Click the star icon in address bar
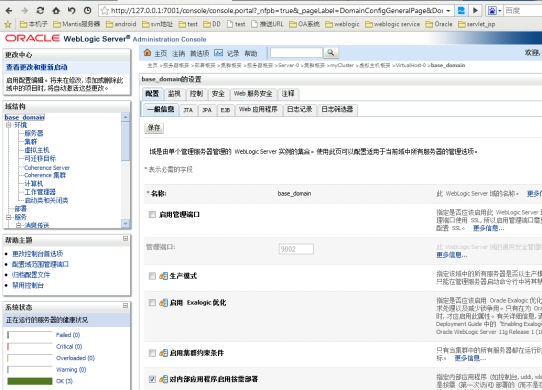Viewport: 542px width, 390px height. (x=104, y=11)
